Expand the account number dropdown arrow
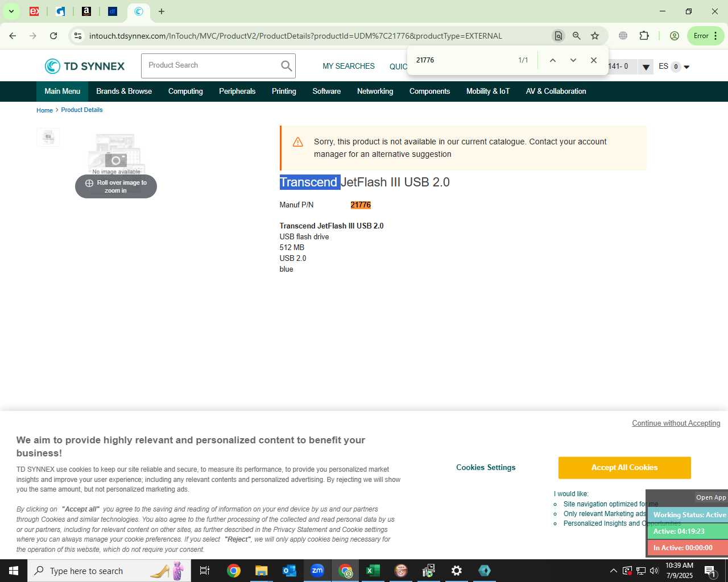728x582 pixels. (x=646, y=67)
